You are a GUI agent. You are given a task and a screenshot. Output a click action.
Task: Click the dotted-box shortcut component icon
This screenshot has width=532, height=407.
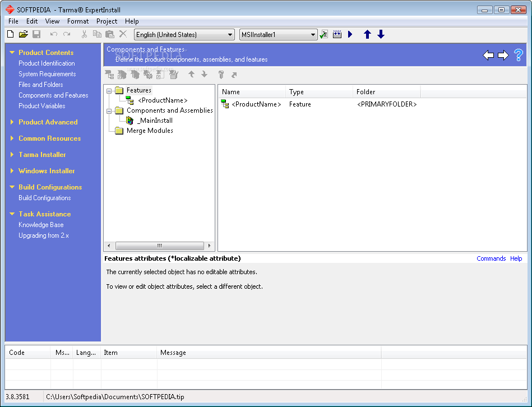160,75
